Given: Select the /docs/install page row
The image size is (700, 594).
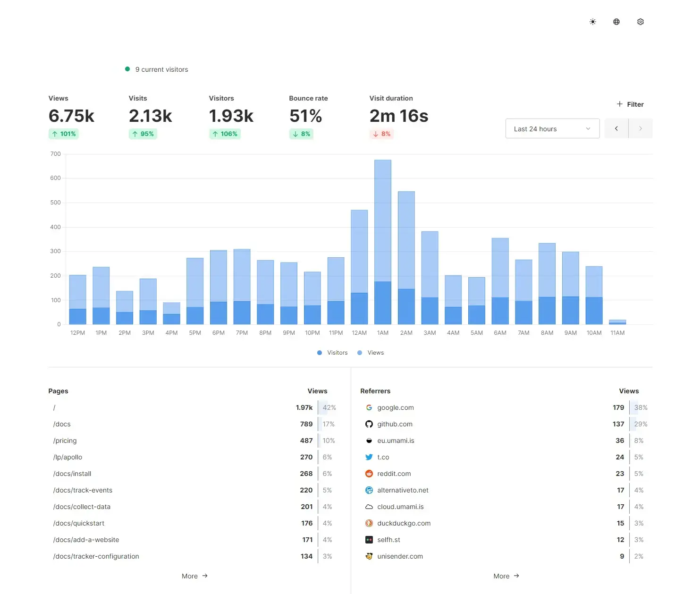Looking at the screenshot, I should pyautogui.click(x=72, y=474).
